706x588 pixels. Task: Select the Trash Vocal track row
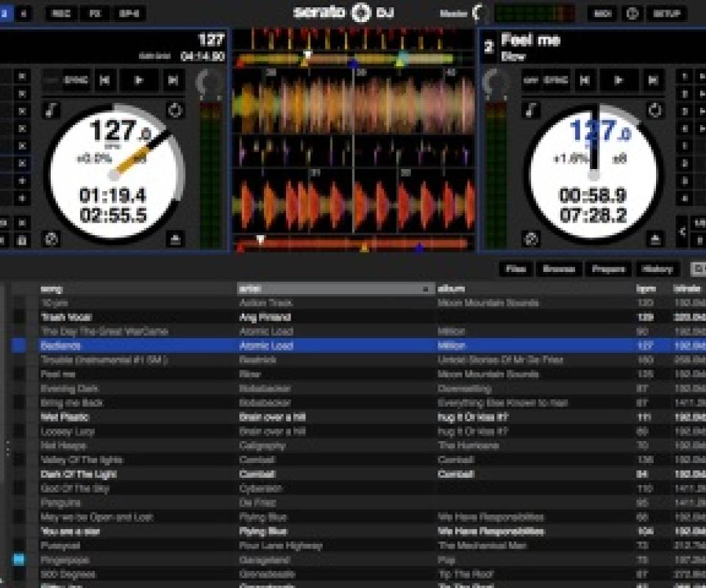pos(358,318)
